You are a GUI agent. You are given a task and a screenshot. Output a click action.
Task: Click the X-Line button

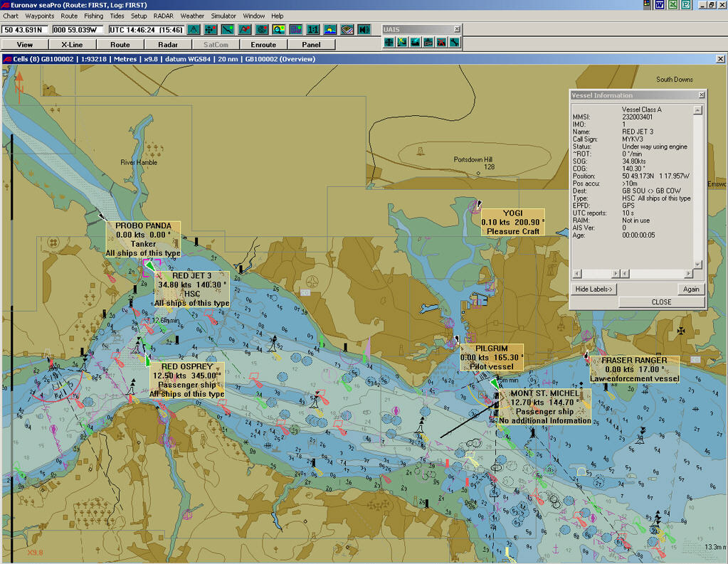click(x=73, y=45)
